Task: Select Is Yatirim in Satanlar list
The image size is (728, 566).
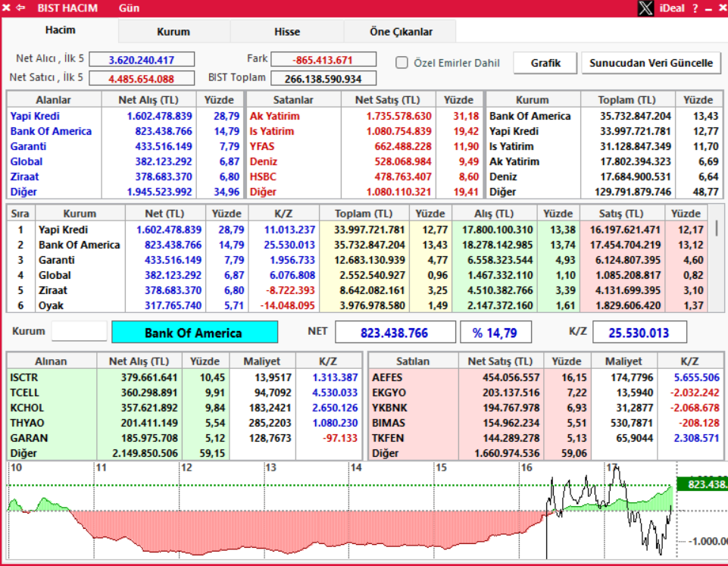Action: click(272, 131)
